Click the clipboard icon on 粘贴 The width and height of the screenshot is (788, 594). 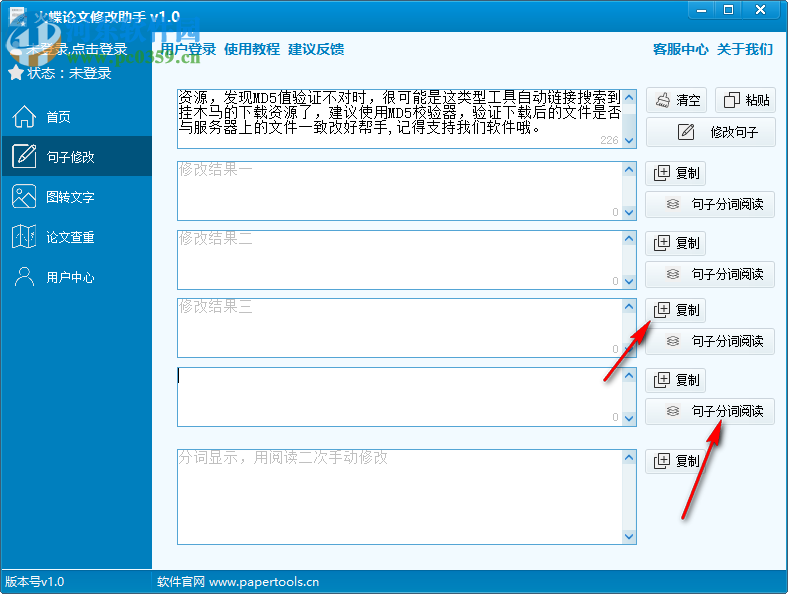click(x=732, y=100)
